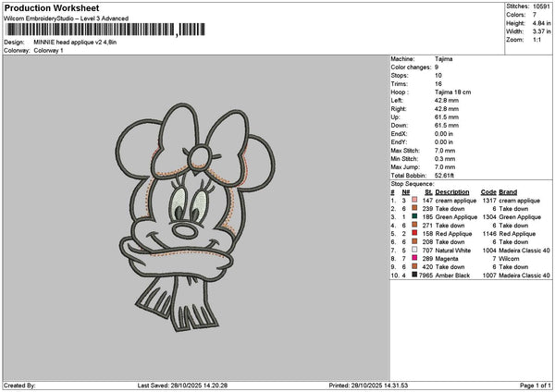Click the Green Applique color swatch

point(414,216)
